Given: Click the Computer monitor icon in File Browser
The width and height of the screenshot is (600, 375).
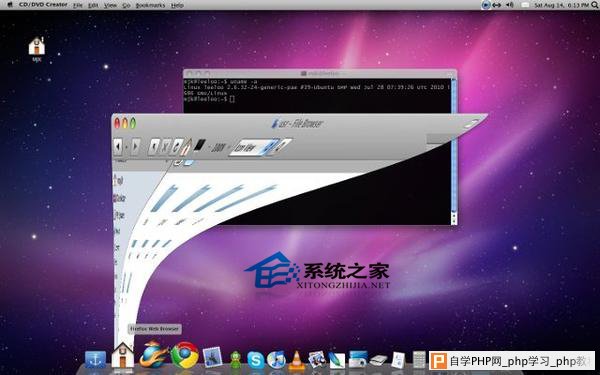Looking at the screenshot, I should click(200, 145).
